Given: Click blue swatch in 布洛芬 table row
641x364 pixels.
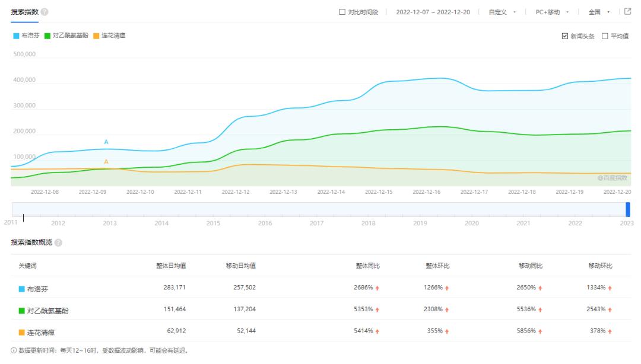Looking at the screenshot, I should point(22,289).
